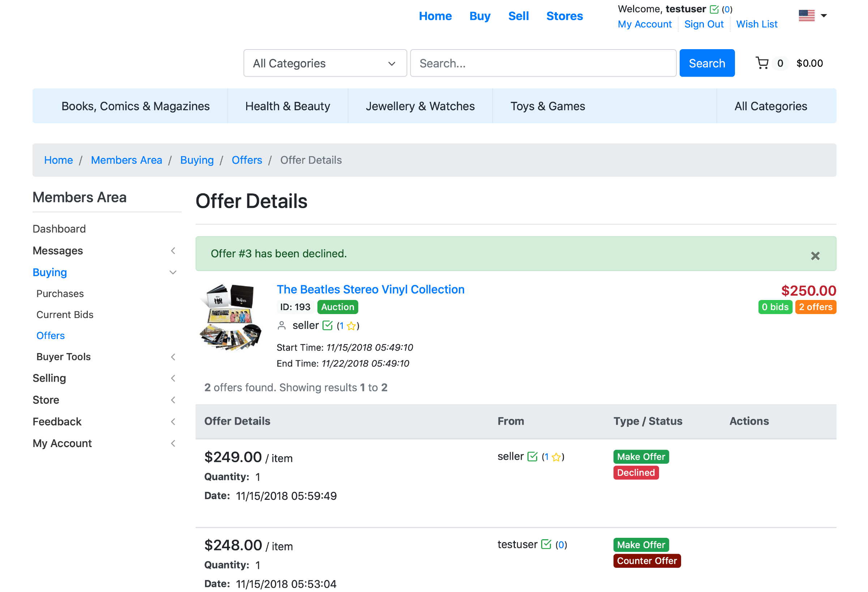Click the orange 2 offers badge
868x592 pixels.
815,307
